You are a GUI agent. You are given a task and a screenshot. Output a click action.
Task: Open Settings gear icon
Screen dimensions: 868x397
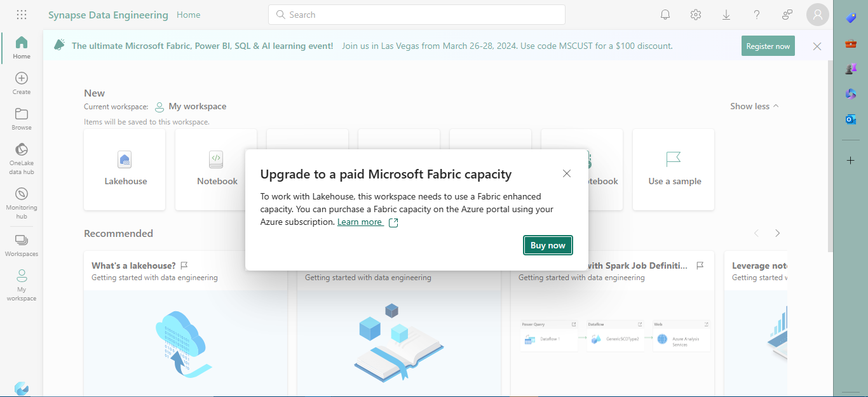696,15
